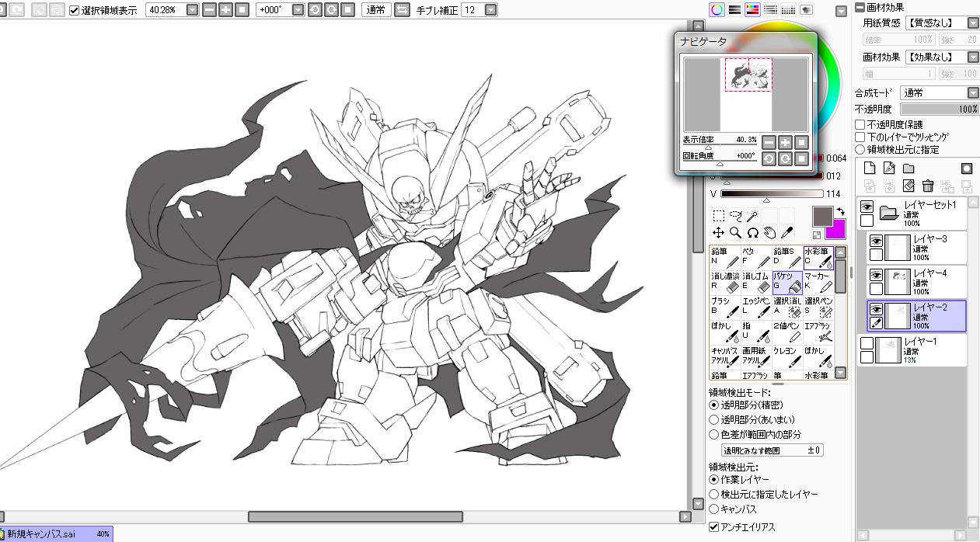This screenshot has height=542, width=980.
Task: Show the RGB slider panel
Action: tap(734, 9)
